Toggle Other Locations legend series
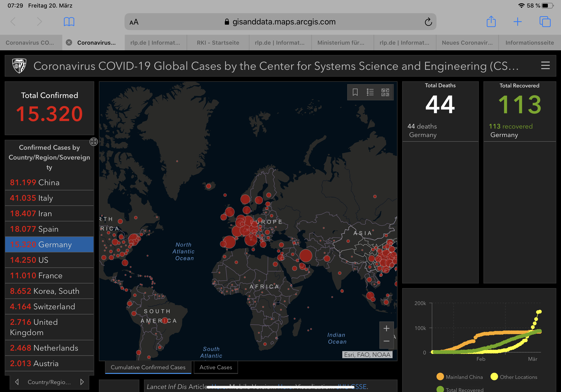Image resolution: width=561 pixels, height=392 pixels. pyautogui.click(x=514, y=376)
